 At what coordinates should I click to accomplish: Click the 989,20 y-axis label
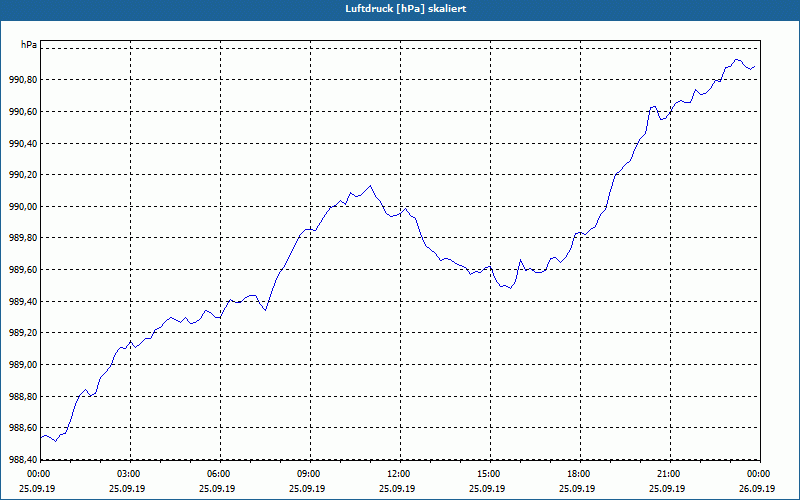[23, 333]
